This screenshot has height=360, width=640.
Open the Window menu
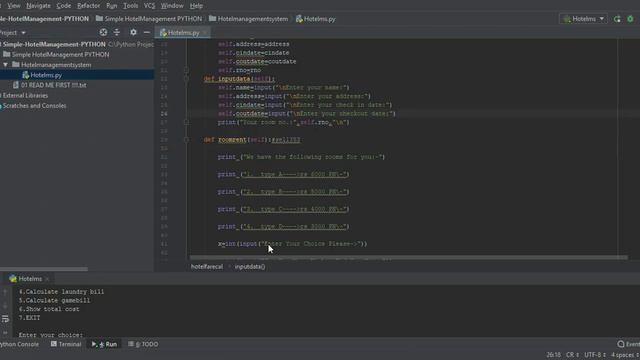coord(172,6)
